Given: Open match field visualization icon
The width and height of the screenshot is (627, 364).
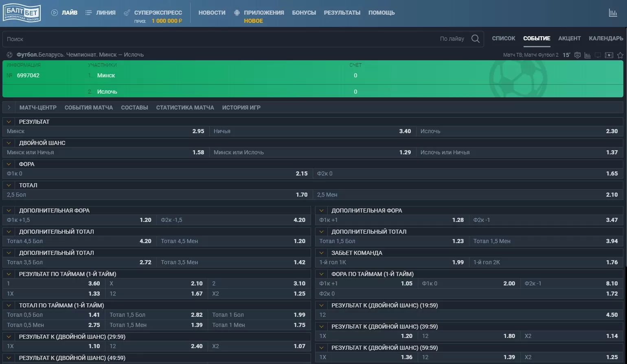Looking at the screenshot, I should point(609,55).
